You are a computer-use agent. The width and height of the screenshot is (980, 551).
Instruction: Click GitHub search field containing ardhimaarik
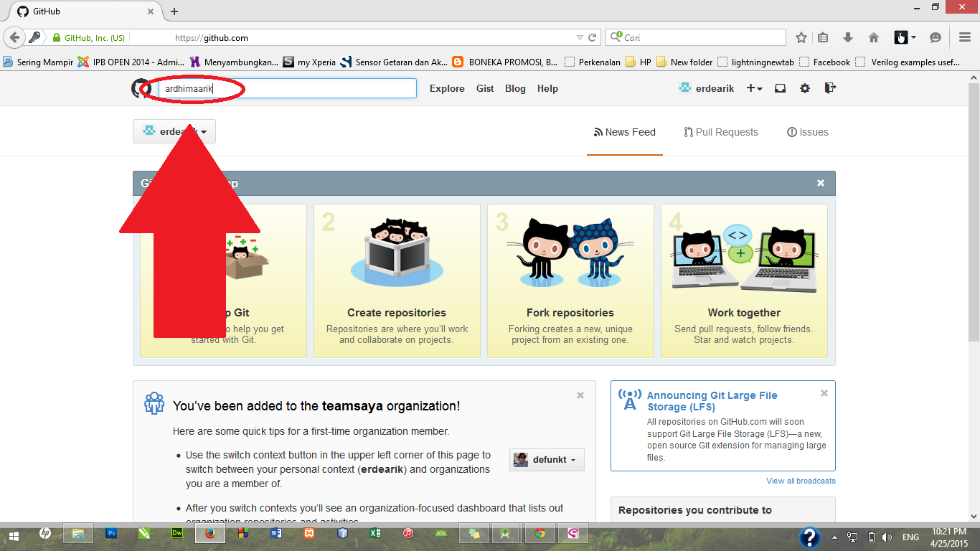pyautogui.click(x=287, y=88)
